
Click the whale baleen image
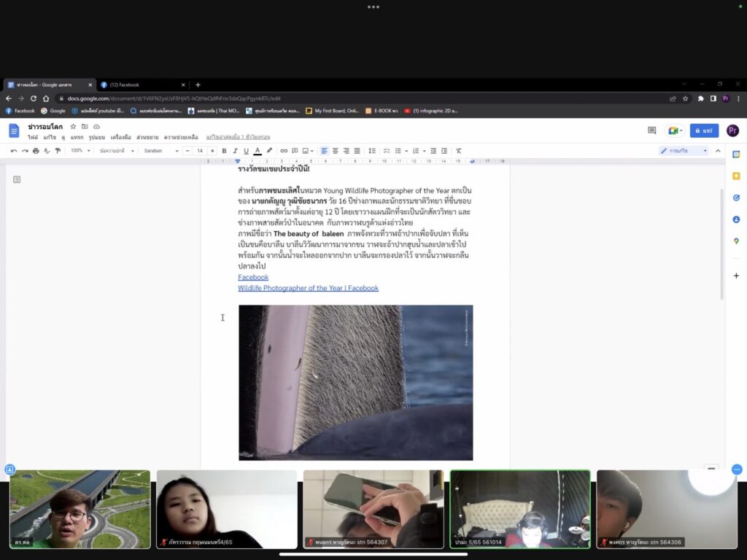pyautogui.click(x=355, y=382)
